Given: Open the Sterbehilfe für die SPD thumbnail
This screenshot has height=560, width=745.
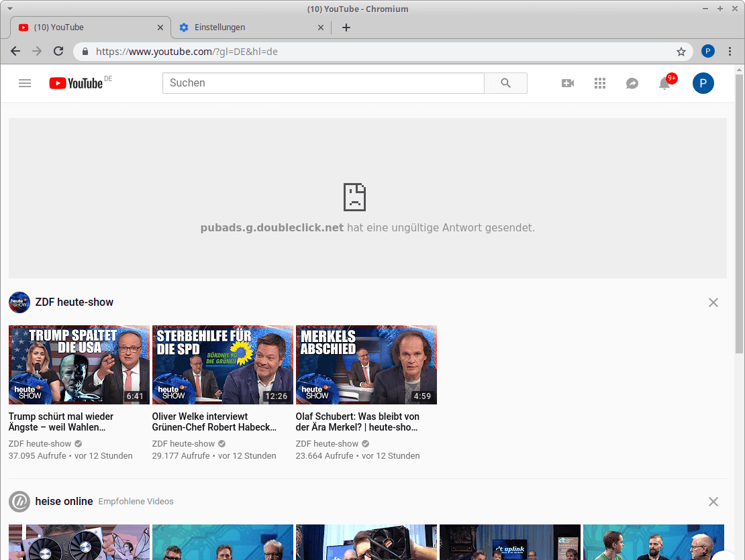Looking at the screenshot, I should click(222, 364).
